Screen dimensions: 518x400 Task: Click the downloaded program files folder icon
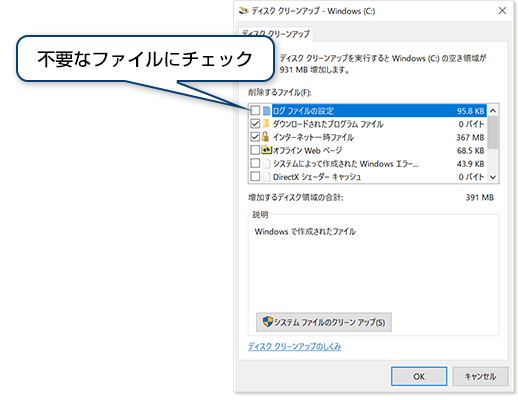266,124
